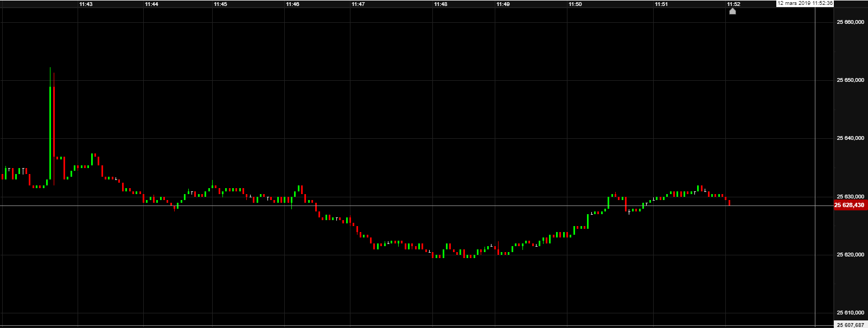
Task: Click the date stamp 12 mars 2019 11:52:36
Action: pyautogui.click(x=805, y=3)
